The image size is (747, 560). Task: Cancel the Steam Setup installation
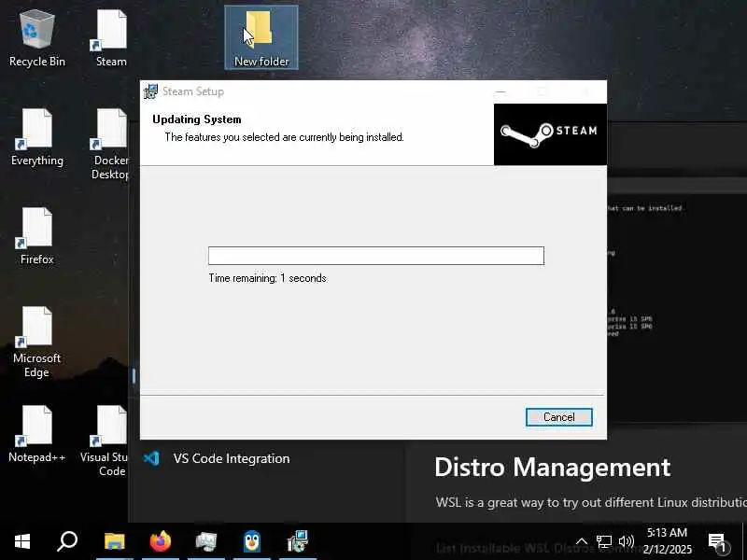(x=558, y=417)
